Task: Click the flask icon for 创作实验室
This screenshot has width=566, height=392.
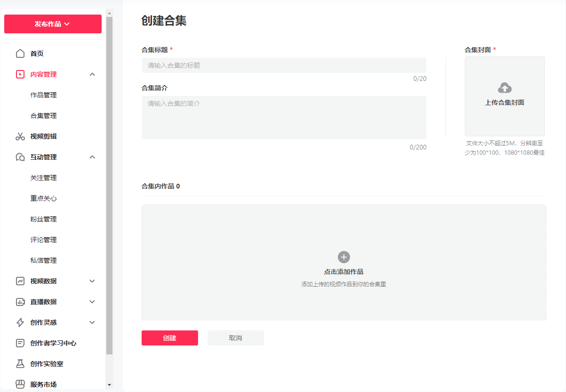Action: pyautogui.click(x=20, y=364)
